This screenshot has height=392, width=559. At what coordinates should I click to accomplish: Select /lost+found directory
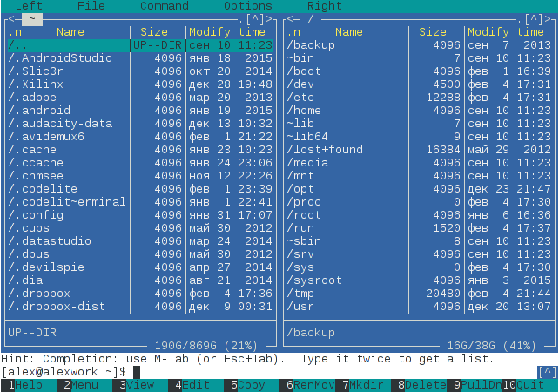[420, 150]
